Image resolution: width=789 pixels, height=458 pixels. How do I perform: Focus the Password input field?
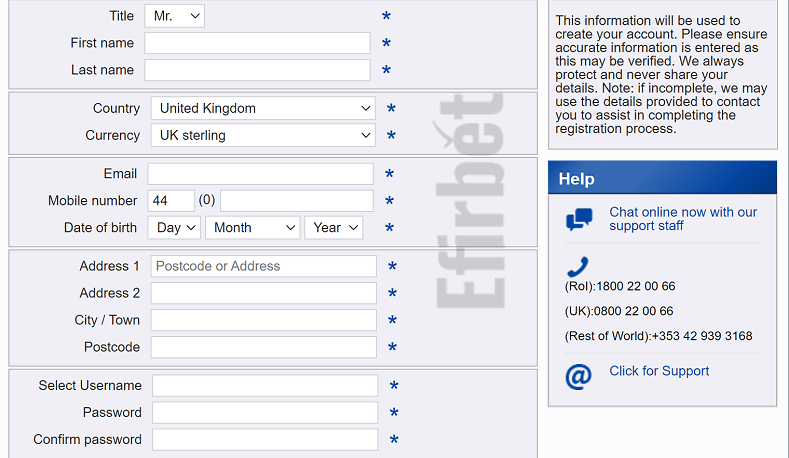point(265,413)
